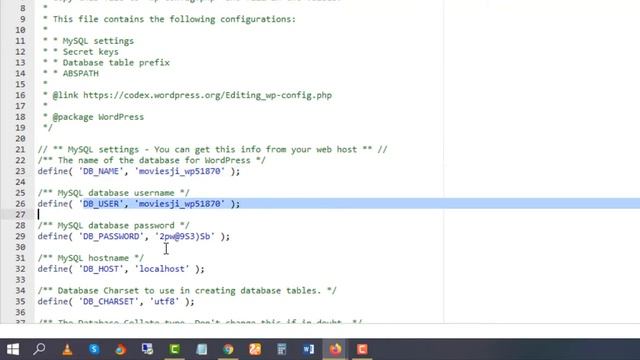Screen dimensions: 640x360
Task: Open the remote desktop computer icon
Action: tap(147, 349)
